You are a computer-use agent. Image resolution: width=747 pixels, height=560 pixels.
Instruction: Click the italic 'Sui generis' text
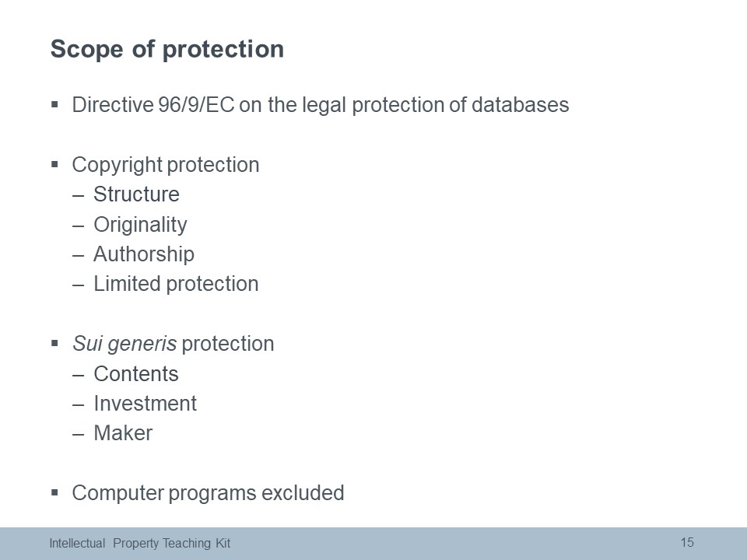pyautogui.click(x=124, y=345)
